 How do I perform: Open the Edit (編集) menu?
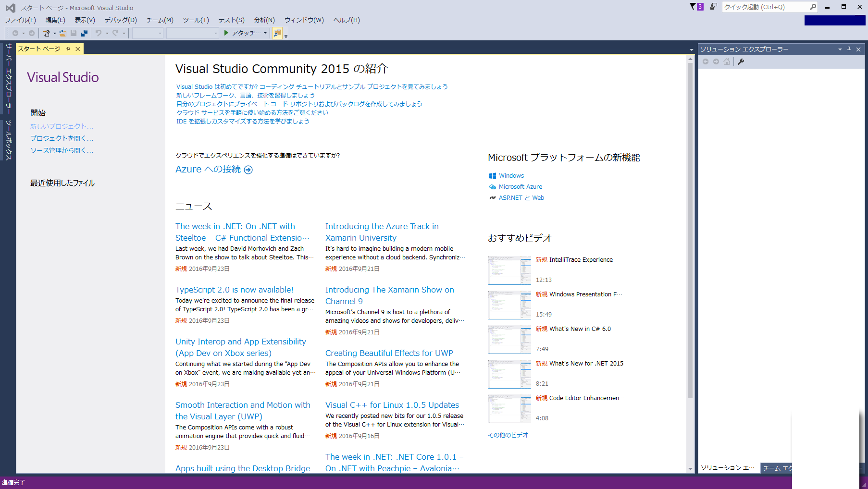coord(55,20)
